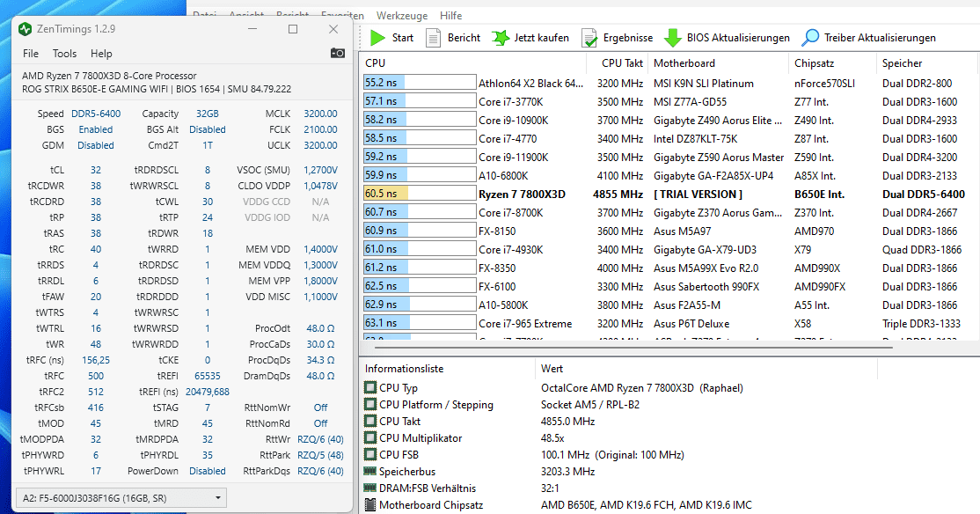Viewport: 980px width, 514px height.
Task: Open the Help menu in ZenTimings
Action: pos(101,54)
